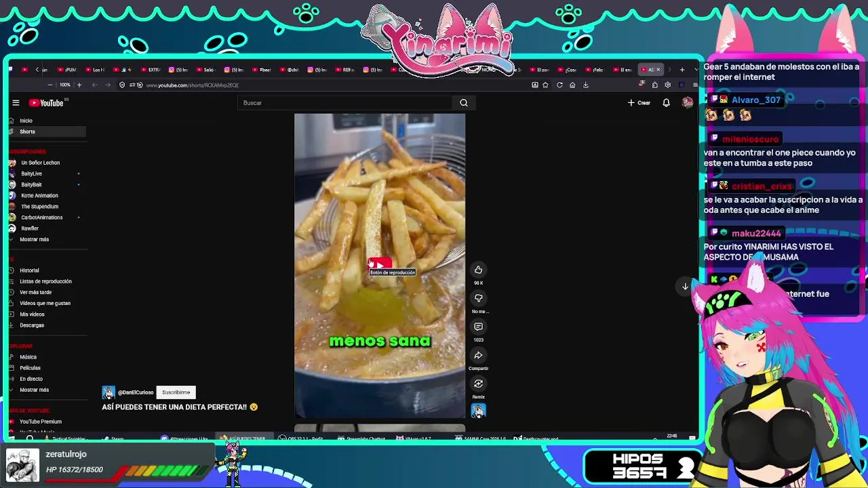Click the browser home icon
The image size is (868, 488).
tap(572, 85)
